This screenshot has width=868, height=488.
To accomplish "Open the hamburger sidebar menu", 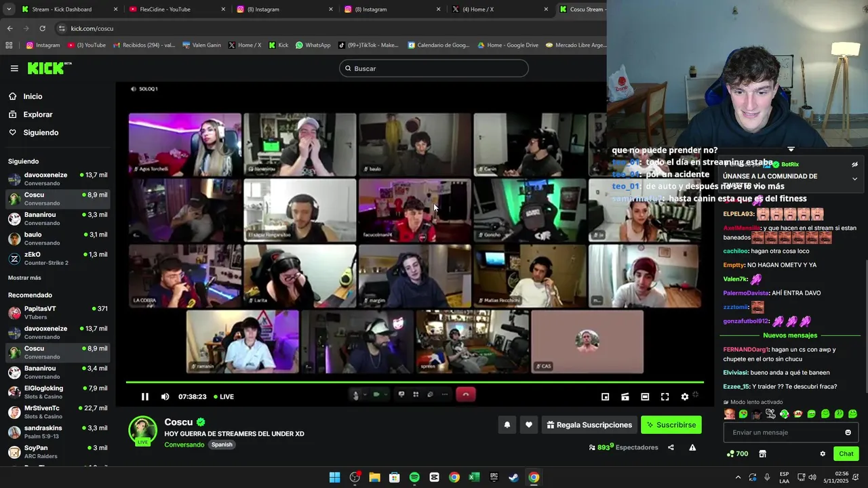I will pos(14,68).
